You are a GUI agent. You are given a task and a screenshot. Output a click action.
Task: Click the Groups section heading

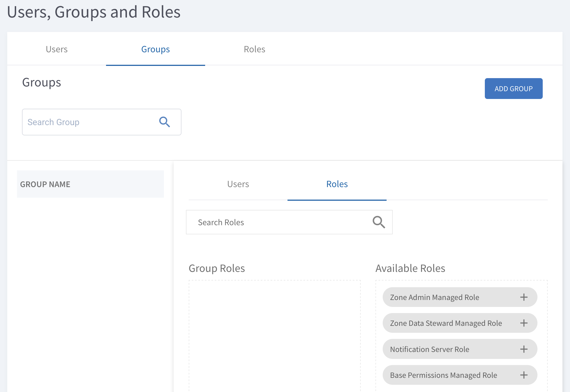click(x=42, y=83)
